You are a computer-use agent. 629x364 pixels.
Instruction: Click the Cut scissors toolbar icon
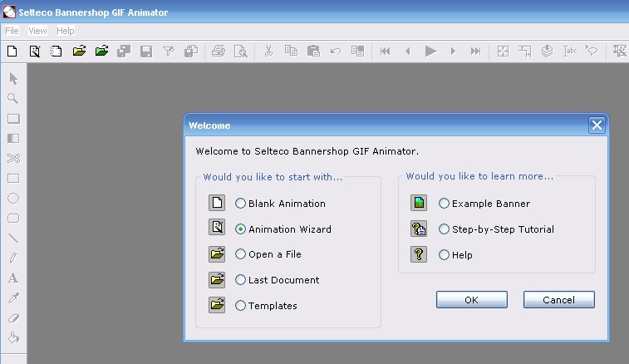[268, 51]
